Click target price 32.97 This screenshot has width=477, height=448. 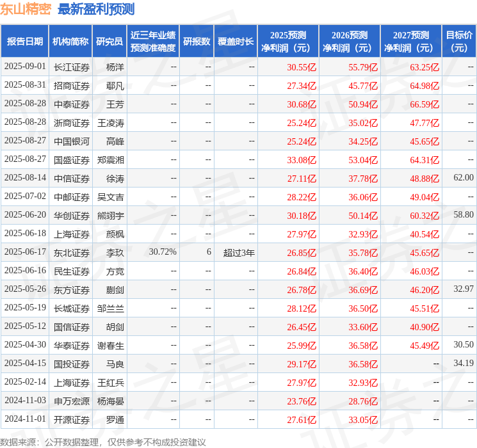(x=464, y=289)
